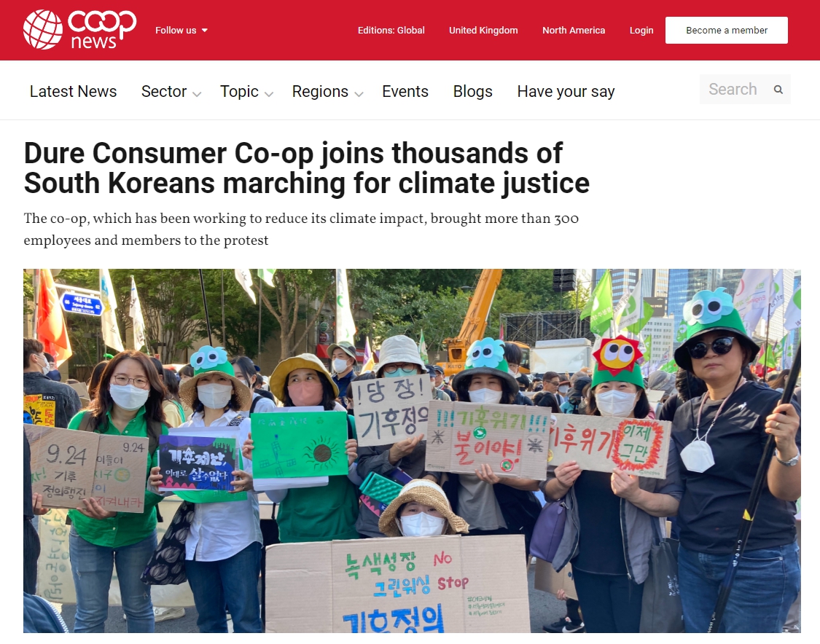Viewport: 820px width, 644px height.
Task: Switch to the United Kingdom edition
Action: click(483, 31)
